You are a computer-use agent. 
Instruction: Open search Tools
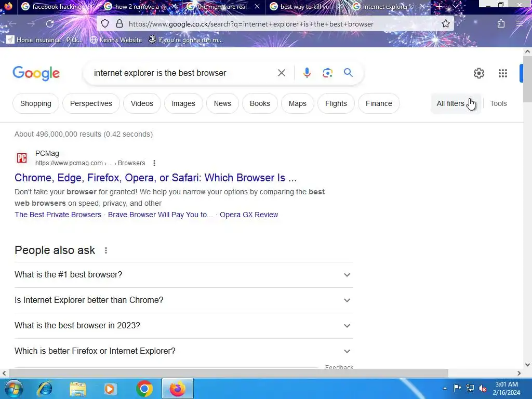498,103
